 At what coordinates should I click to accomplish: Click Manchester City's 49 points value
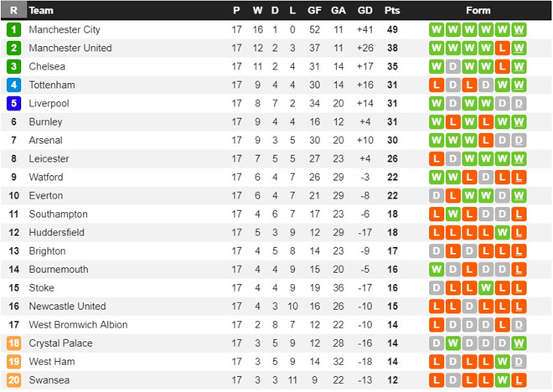(392, 29)
